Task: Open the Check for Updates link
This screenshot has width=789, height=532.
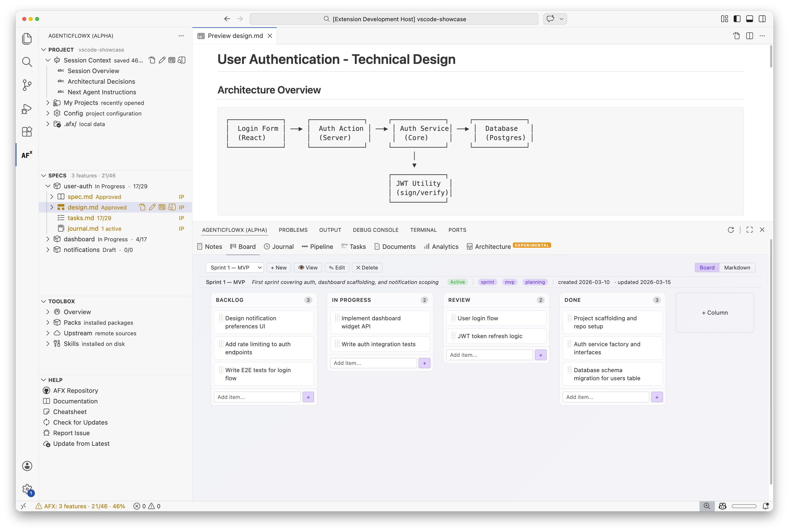Action: (x=80, y=422)
